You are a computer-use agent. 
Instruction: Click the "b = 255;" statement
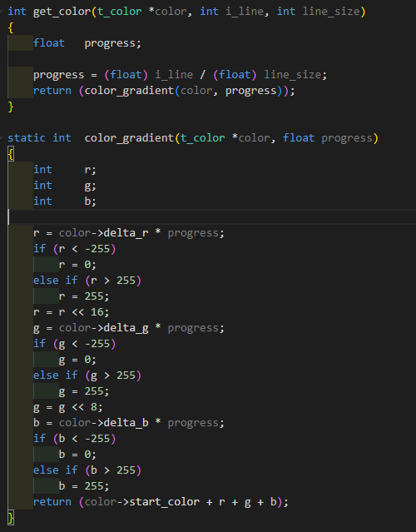[x=84, y=486]
